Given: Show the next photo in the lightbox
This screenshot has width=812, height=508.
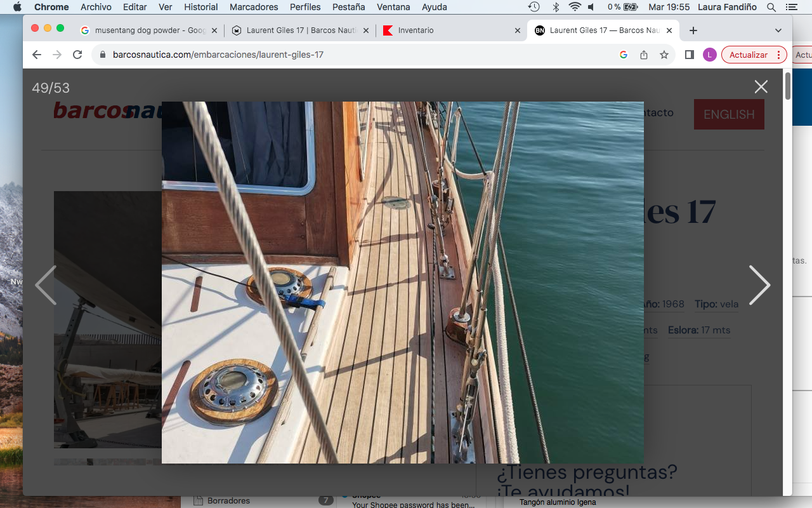Looking at the screenshot, I should coord(760,285).
